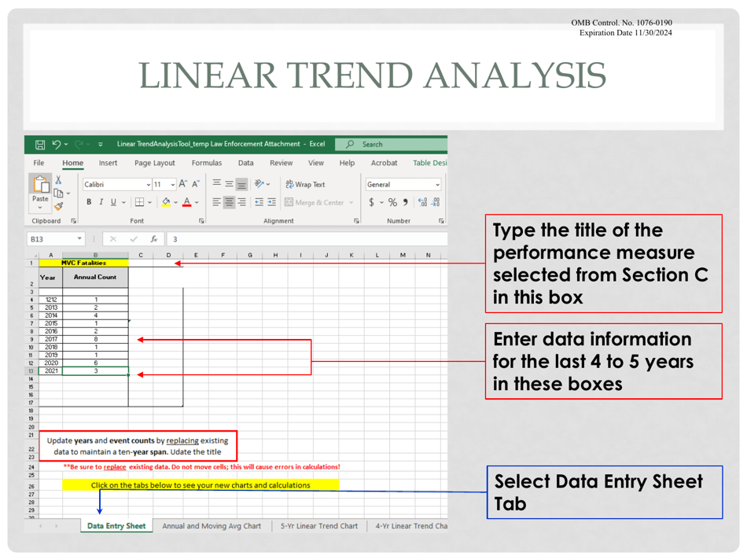
Task: Open the Name Box dropdown arrow
Action: tap(79, 239)
